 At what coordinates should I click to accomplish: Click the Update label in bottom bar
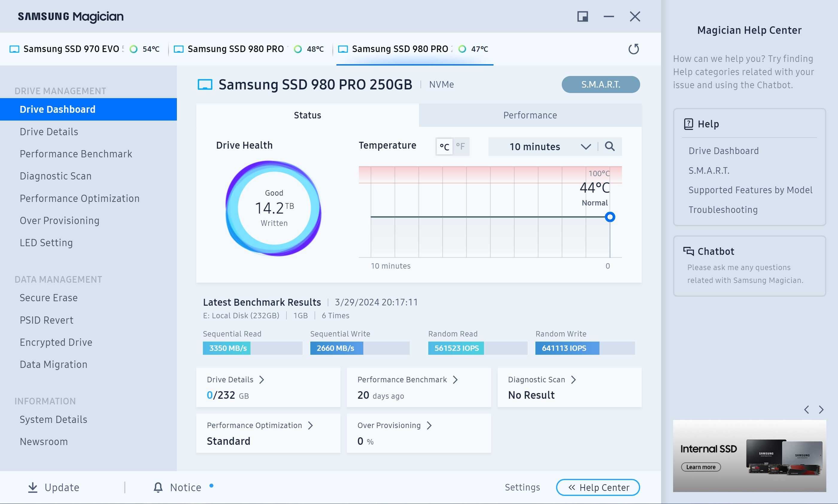pyautogui.click(x=62, y=487)
